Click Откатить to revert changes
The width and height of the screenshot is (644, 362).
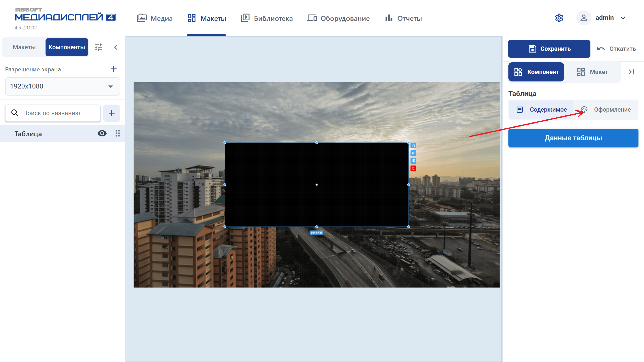(x=616, y=49)
